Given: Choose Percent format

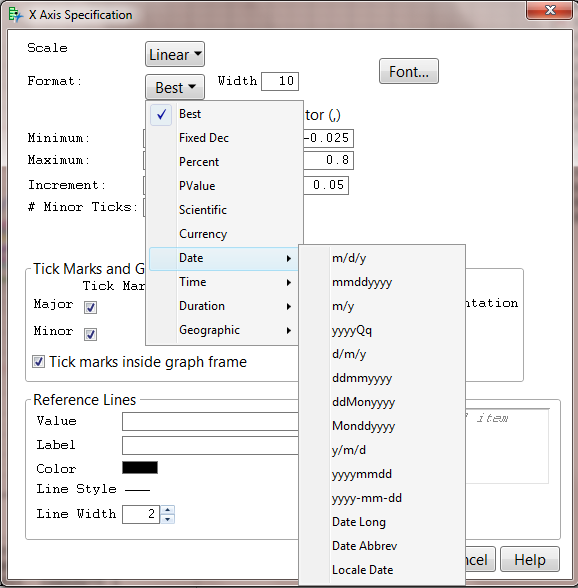Looking at the screenshot, I should [224, 162].
